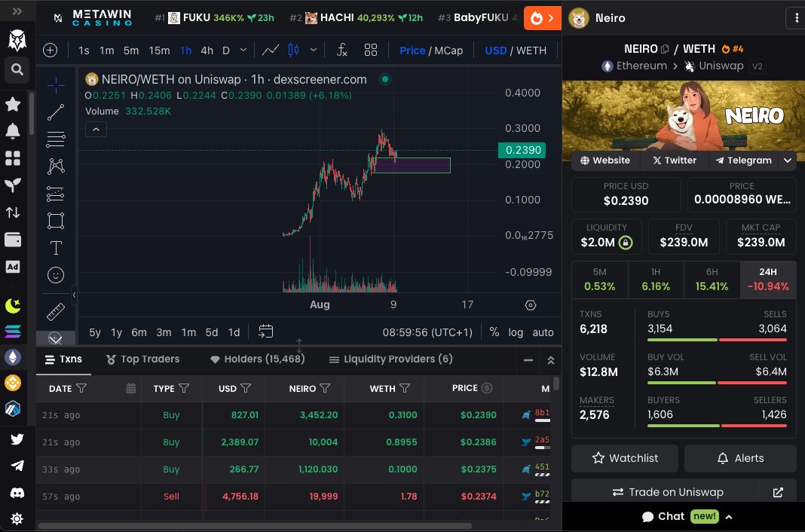Open gainers and losers arrows icon
The width and height of the screenshot is (805, 532).
pos(13,212)
